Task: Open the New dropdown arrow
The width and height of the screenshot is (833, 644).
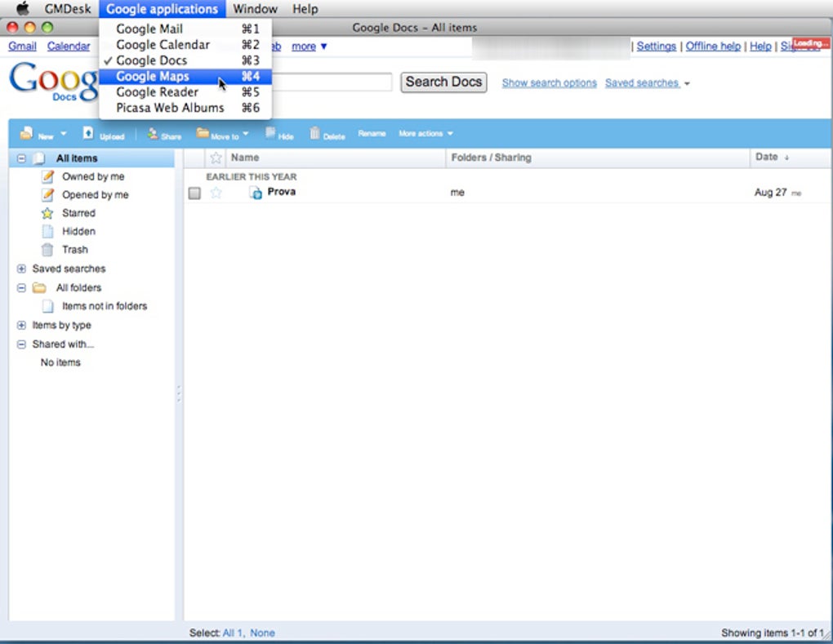Action: tap(63, 134)
